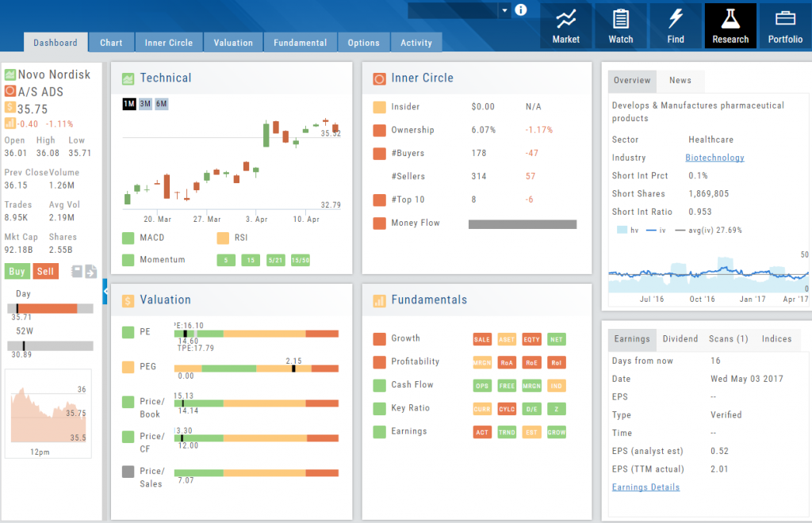Click the Buy button
Viewport: 812px width, 523px height.
tap(17, 271)
